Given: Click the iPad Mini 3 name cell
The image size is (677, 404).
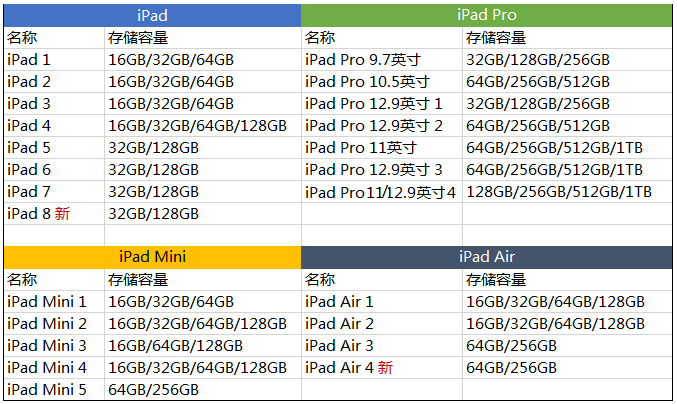Looking at the screenshot, I should [x=54, y=346].
